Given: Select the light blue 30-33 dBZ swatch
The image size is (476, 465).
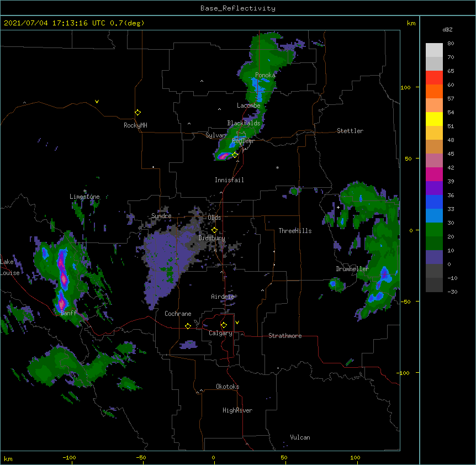Looking at the screenshot, I should (434, 215).
